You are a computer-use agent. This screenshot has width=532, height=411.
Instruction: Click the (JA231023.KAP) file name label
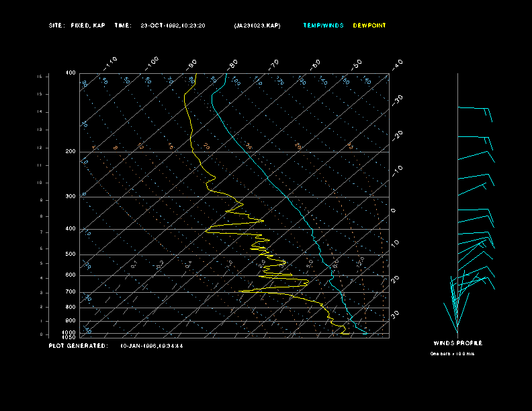pos(257,26)
